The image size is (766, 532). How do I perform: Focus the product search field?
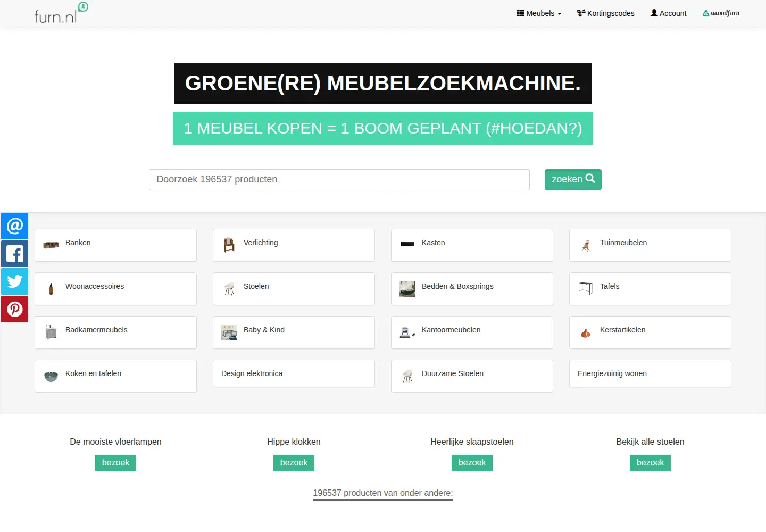coord(339,180)
